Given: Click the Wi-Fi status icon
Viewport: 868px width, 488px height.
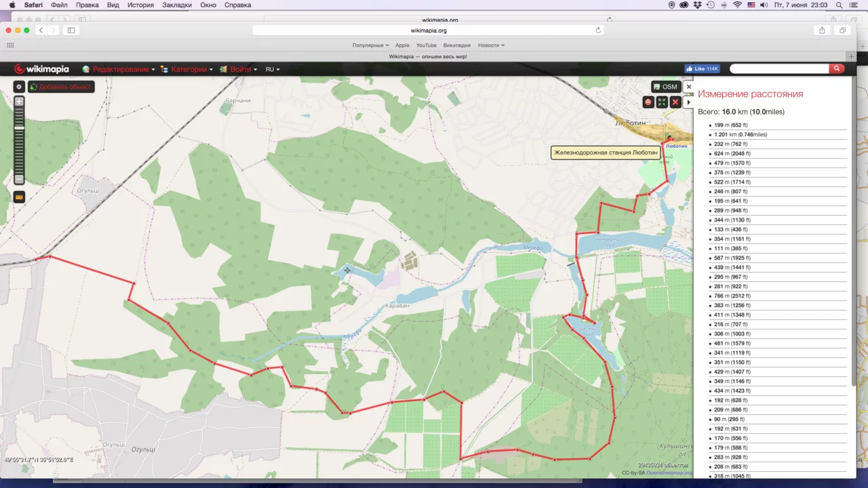Looking at the screenshot, I should tap(737, 5).
